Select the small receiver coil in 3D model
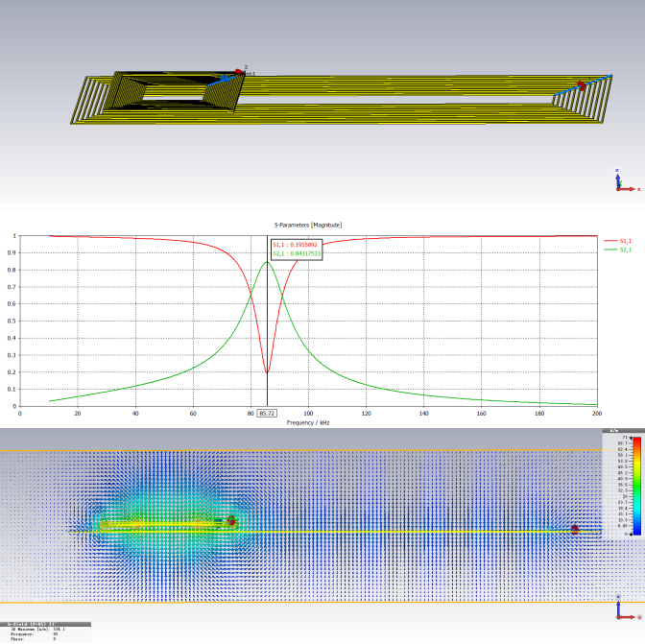 click(173, 91)
